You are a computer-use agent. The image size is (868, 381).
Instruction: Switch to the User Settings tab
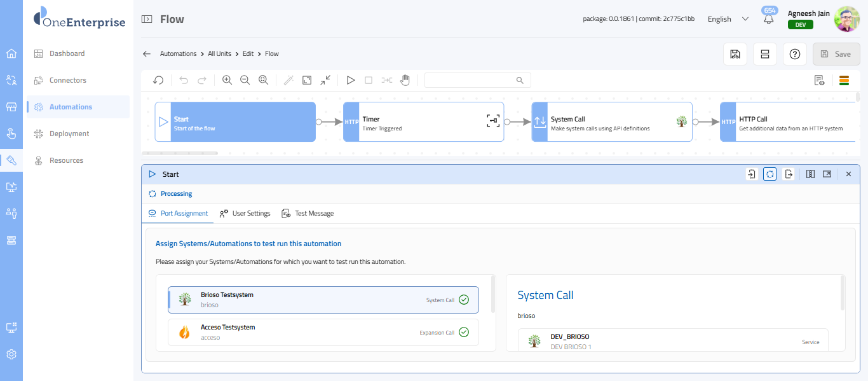(x=245, y=214)
